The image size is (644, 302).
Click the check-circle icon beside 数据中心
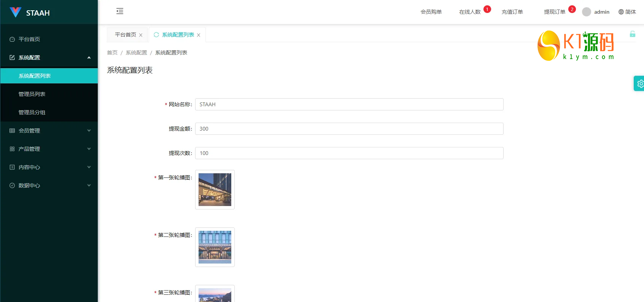click(12, 185)
